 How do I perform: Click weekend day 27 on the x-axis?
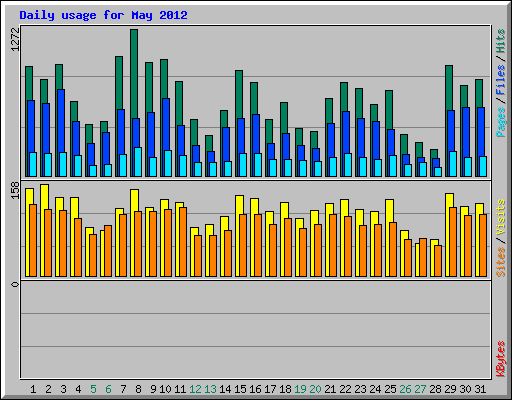(420, 389)
